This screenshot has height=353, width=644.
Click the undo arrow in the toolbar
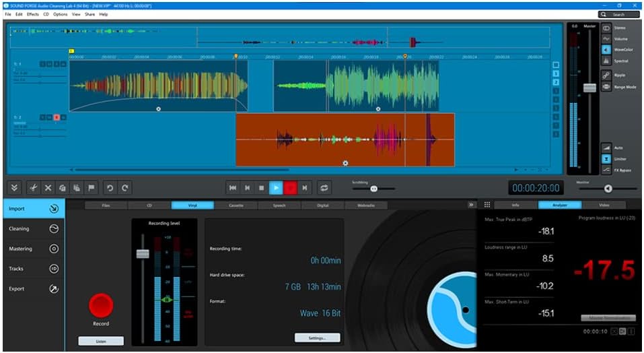[x=110, y=188]
